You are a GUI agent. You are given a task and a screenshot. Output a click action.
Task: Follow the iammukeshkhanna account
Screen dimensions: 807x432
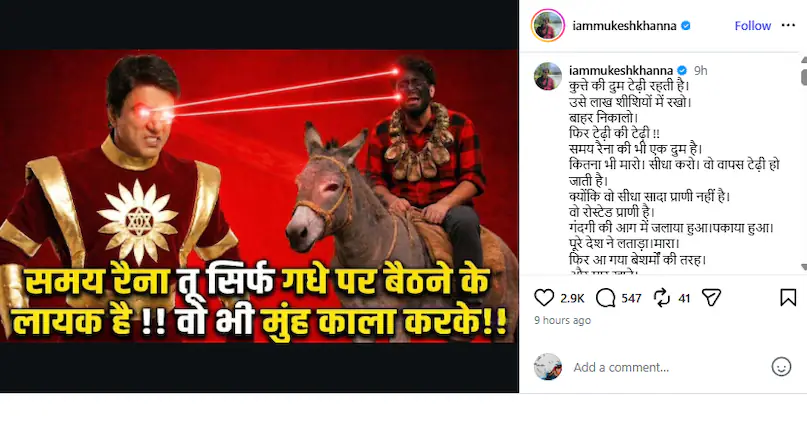pos(752,26)
